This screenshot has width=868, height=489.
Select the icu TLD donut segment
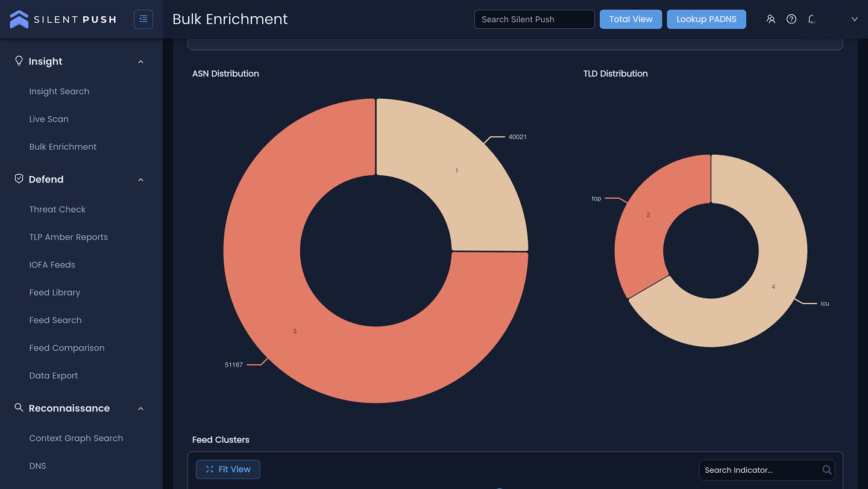[x=773, y=287]
